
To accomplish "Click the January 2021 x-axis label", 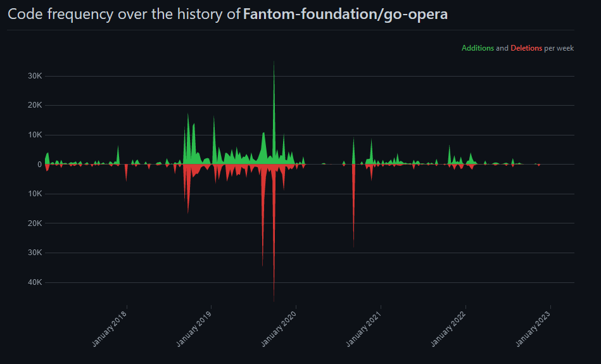I will (364, 329).
